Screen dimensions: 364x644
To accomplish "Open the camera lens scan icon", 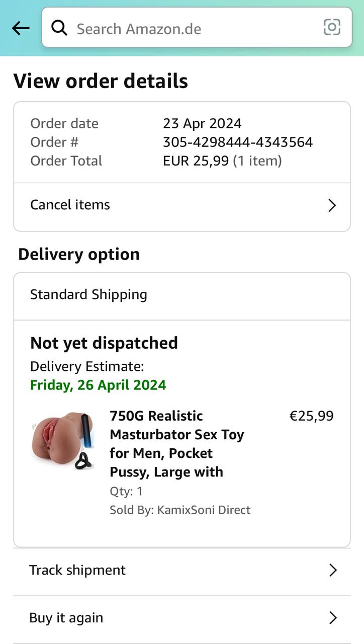I will [332, 27].
